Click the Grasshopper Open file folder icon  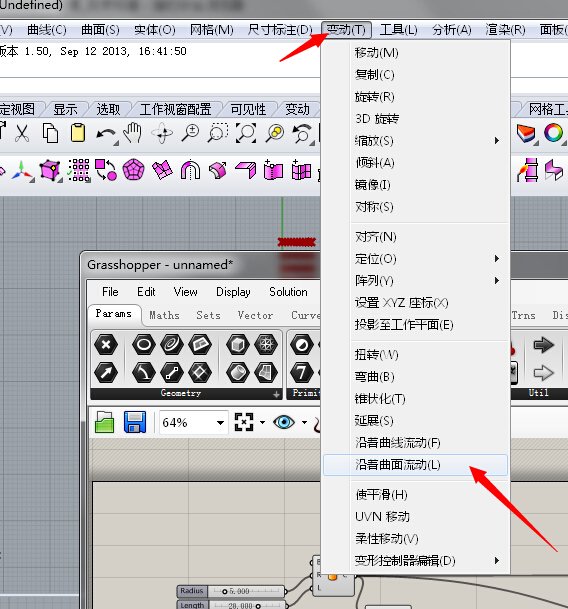pyautogui.click(x=104, y=422)
